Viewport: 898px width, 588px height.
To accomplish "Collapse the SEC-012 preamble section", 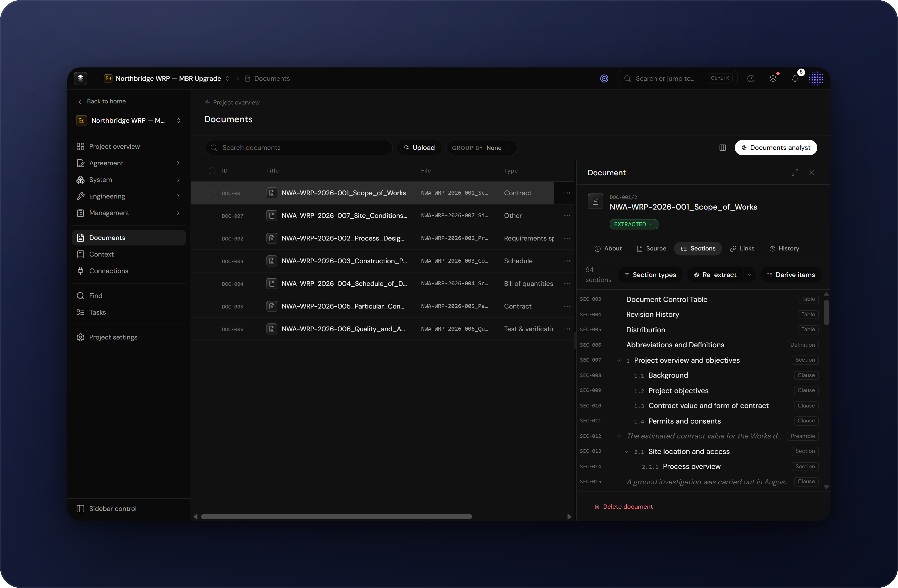I will point(618,436).
